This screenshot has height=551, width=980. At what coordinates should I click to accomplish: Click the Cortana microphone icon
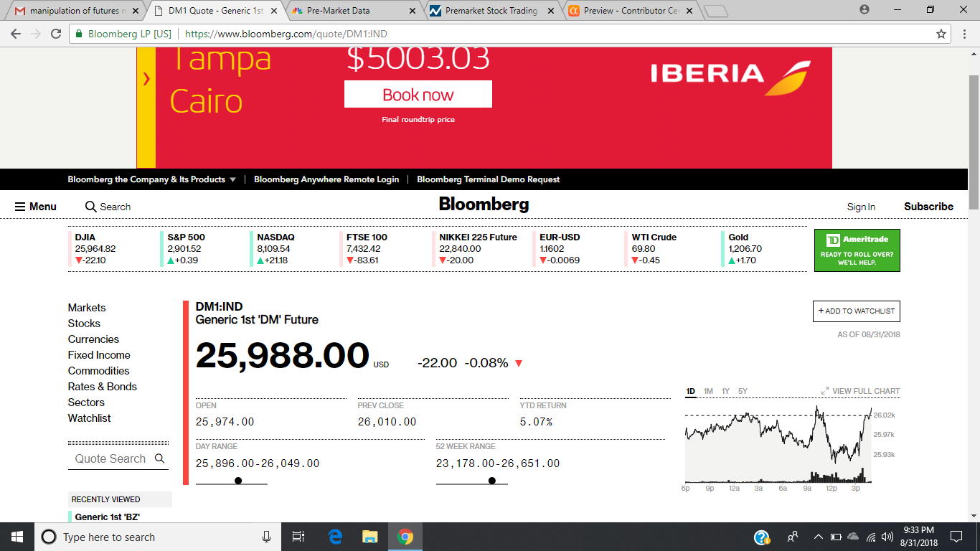(266, 537)
